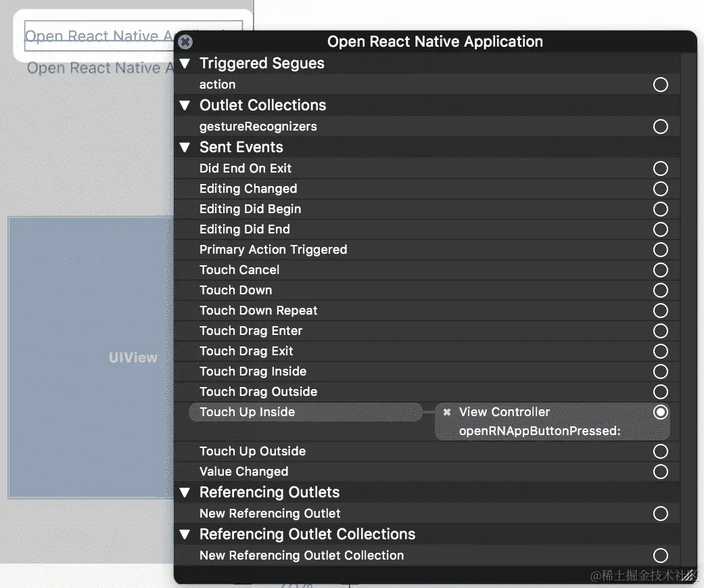Select the blue UIView on the canvas
This screenshot has width=704, height=588.
pyautogui.click(x=91, y=357)
